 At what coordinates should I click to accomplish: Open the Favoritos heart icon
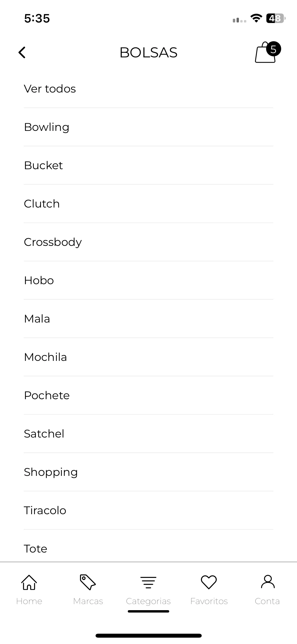click(209, 582)
